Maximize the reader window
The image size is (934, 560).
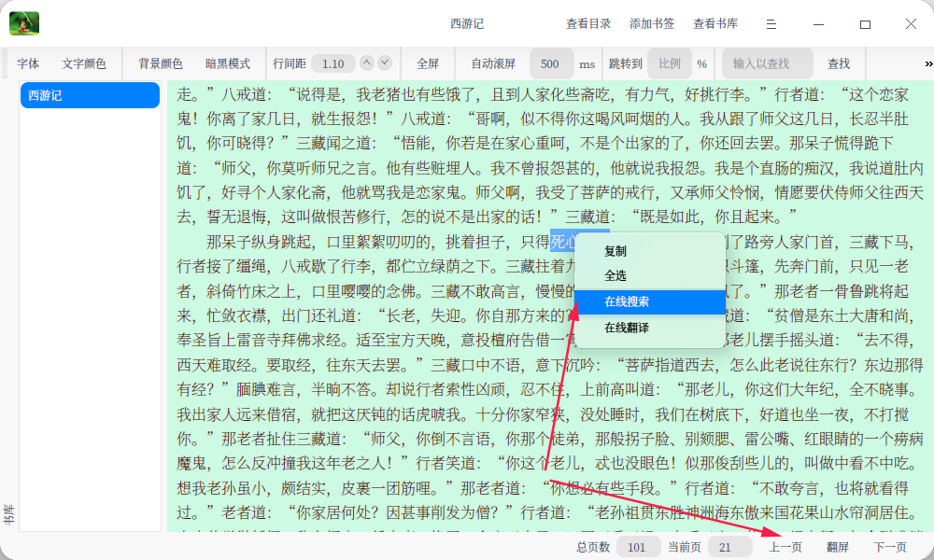click(x=865, y=24)
